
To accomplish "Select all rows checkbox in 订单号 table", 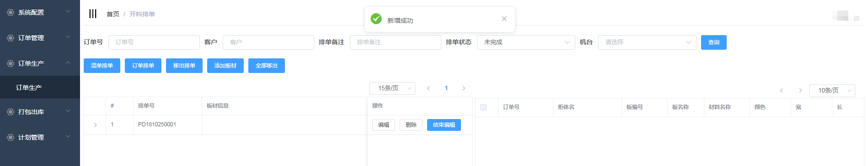I will click(483, 107).
